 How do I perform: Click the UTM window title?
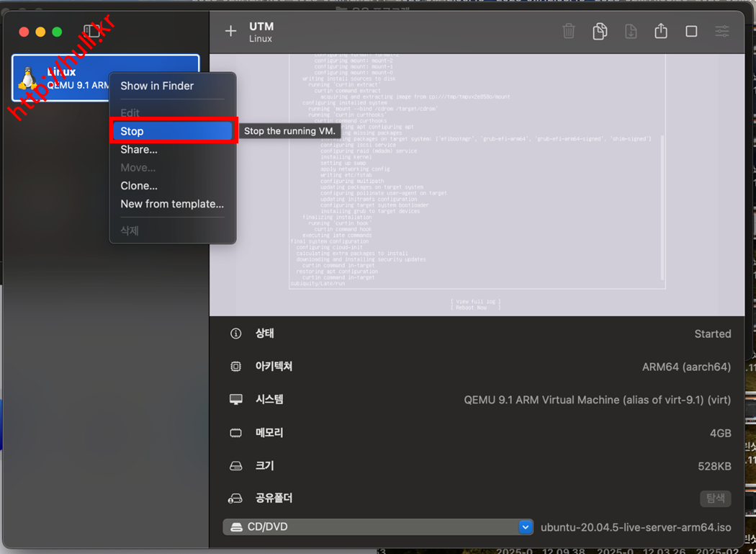click(x=261, y=27)
